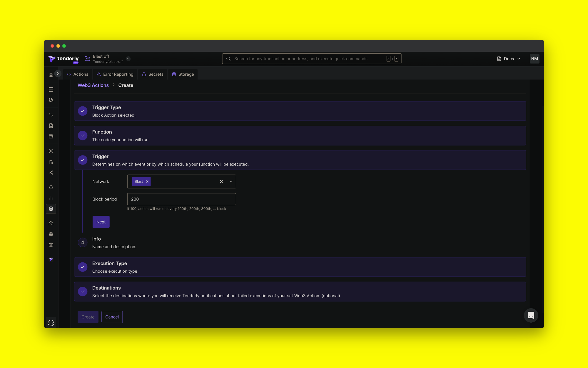Image resolution: width=588 pixels, height=368 pixels.
Task: Remove the Blast network tag
Action: click(147, 182)
